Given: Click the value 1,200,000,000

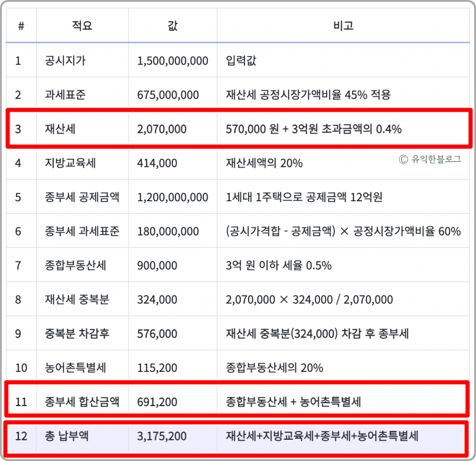Looking at the screenshot, I should pos(172,197).
